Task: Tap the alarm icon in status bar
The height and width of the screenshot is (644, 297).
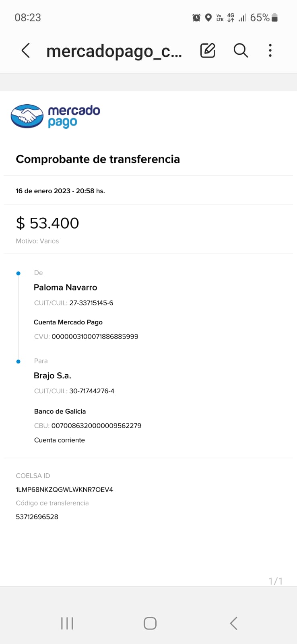Action: click(196, 18)
